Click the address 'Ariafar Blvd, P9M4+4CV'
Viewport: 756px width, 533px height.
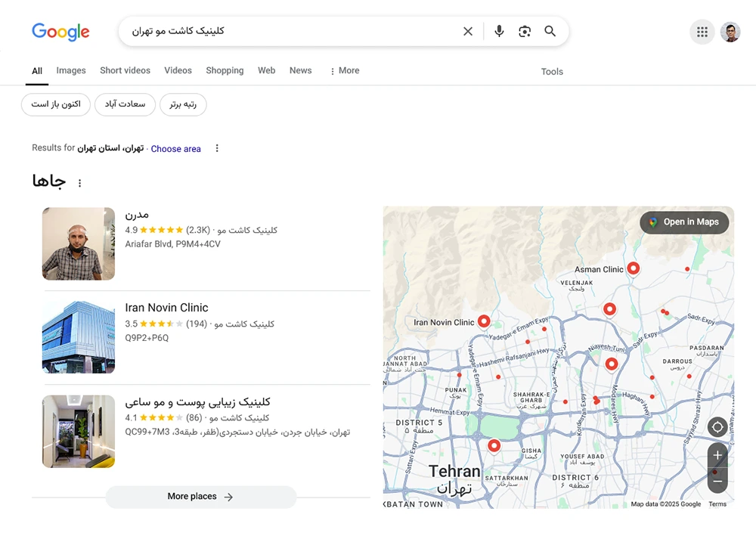[172, 244]
